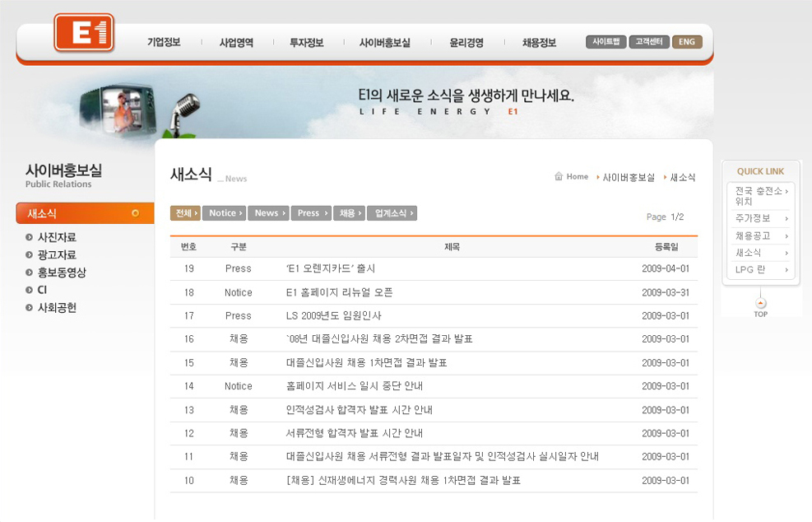Open 주가정보 in Quick Link panel
This screenshot has height=522, width=812.
click(760, 218)
